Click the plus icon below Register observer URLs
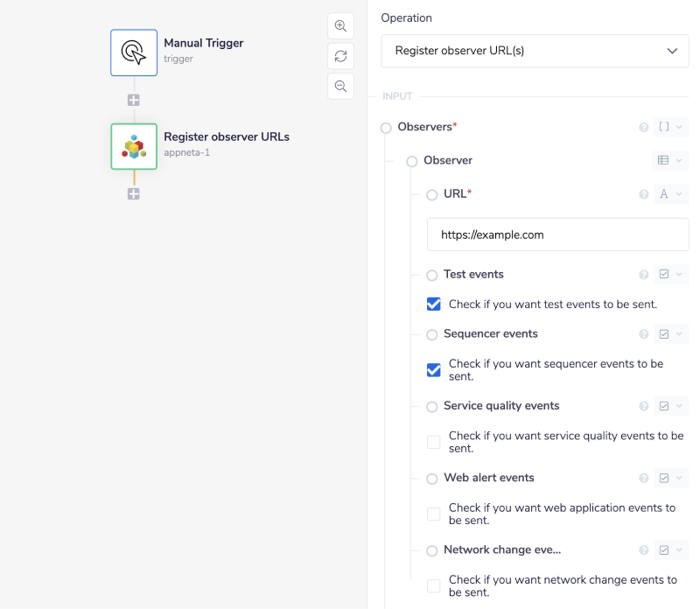The width and height of the screenshot is (700, 609). click(x=133, y=193)
